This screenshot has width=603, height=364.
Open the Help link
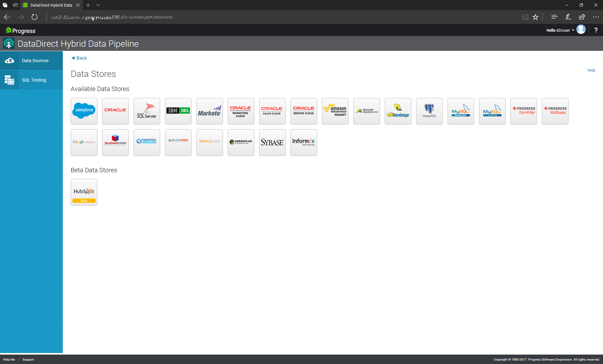pyautogui.click(x=591, y=70)
